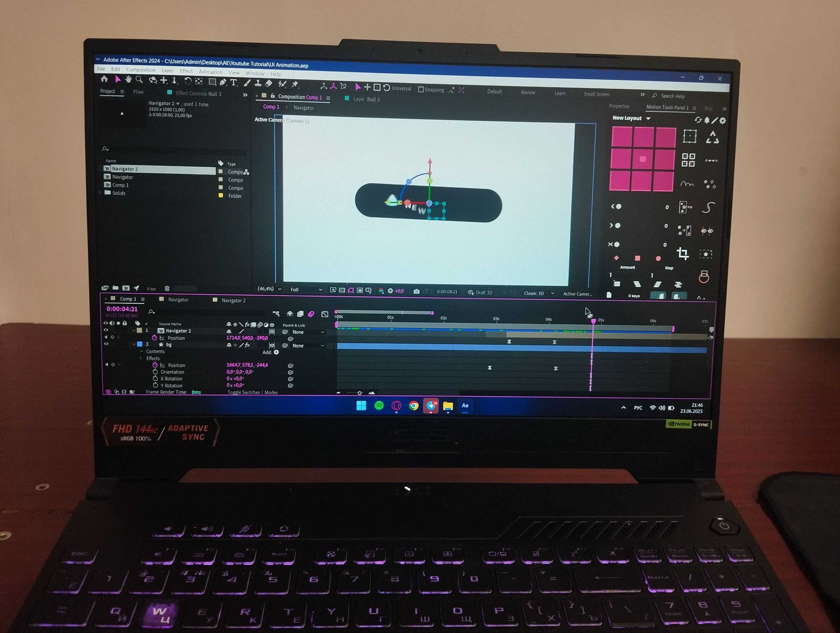The image size is (840, 633).
Task: Toggle Position stopwatch on Navigator 2
Action: tap(155, 338)
